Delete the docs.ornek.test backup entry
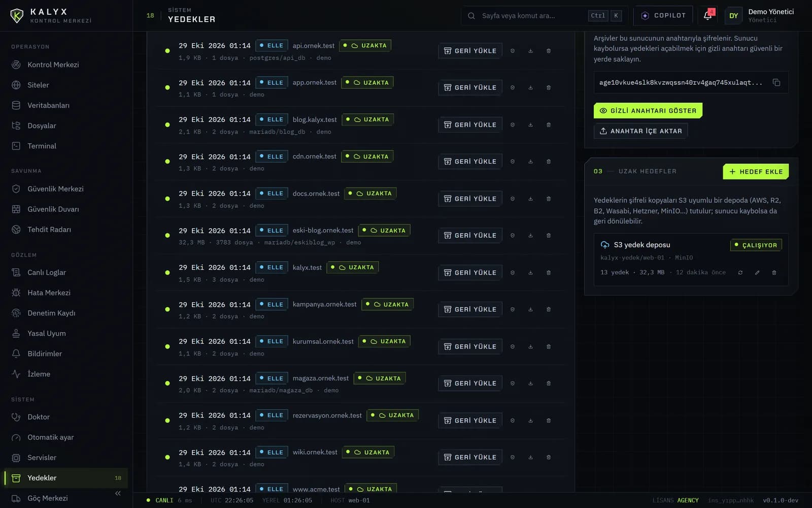812x508 pixels. (x=549, y=199)
